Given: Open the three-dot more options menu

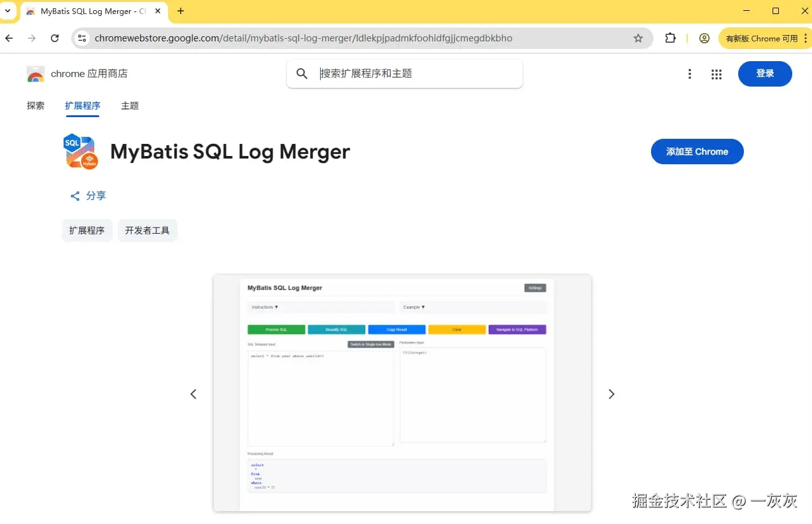Looking at the screenshot, I should click(x=689, y=74).
